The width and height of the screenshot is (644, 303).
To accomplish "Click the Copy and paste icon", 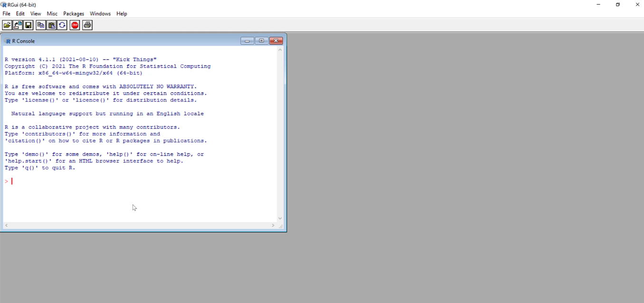I will pyautogui.click(x=62, y=25).
